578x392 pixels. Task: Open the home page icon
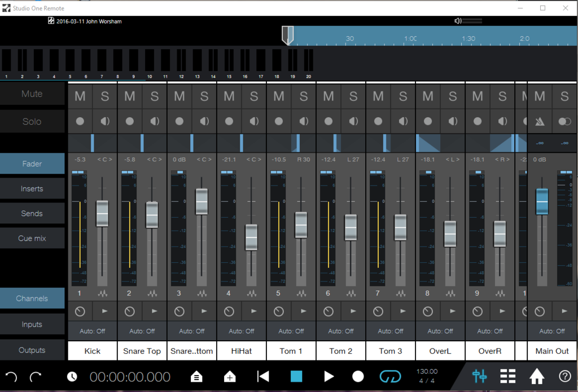537,376
